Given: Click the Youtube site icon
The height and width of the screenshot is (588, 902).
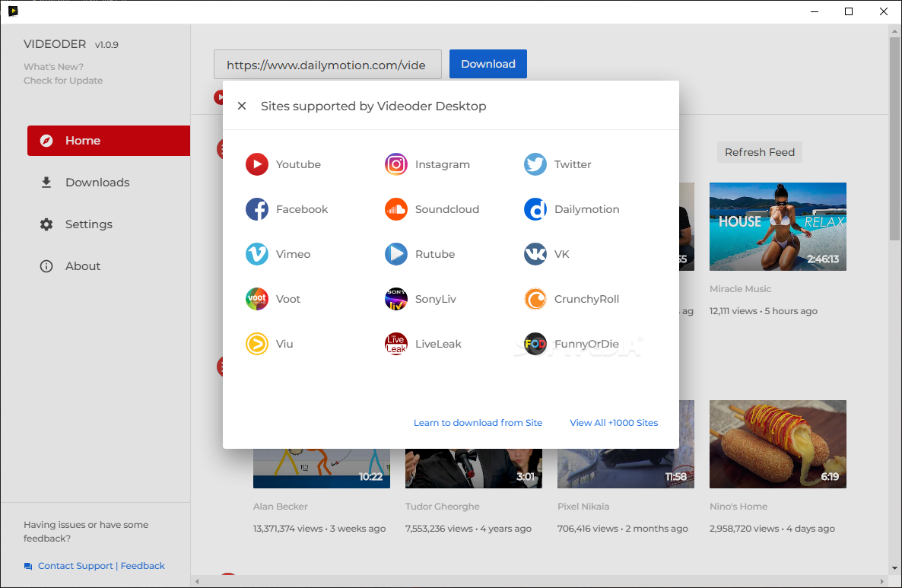Looking at the screenshot, I should click(x=256, y=164).
